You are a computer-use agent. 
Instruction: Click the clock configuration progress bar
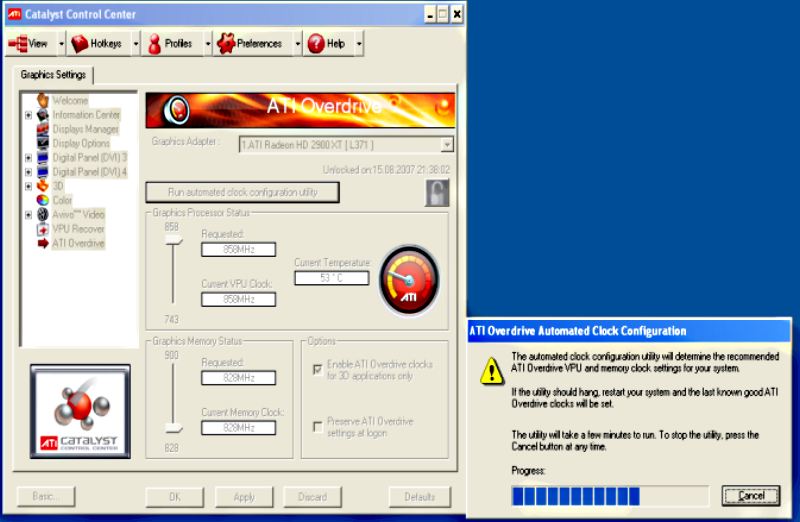pyautogui.click(x=610, y=496)
